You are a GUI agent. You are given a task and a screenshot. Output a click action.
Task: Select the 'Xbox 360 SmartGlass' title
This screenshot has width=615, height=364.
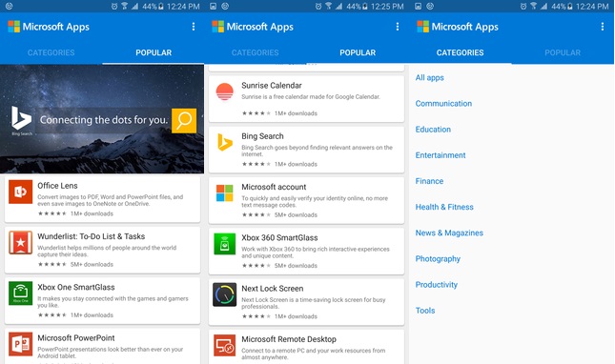(x=279, y=237)
